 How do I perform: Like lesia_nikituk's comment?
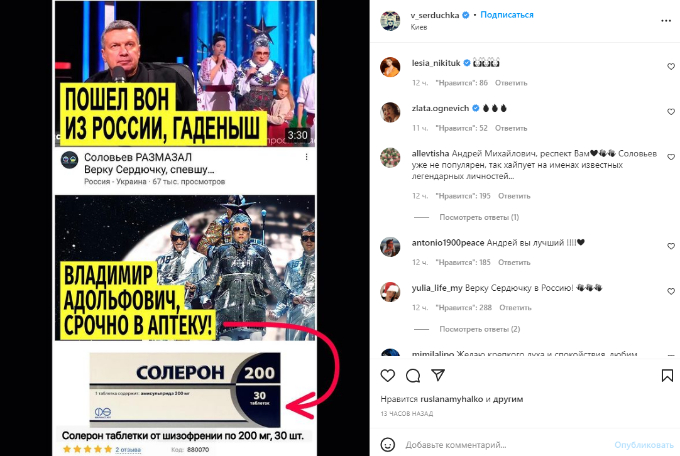(x=671, y=66)
